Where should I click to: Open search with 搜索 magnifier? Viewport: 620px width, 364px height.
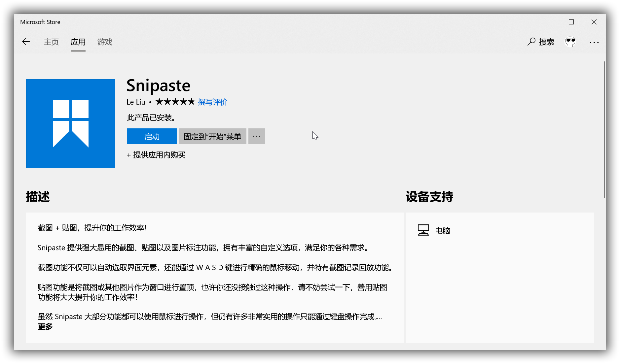541,42
